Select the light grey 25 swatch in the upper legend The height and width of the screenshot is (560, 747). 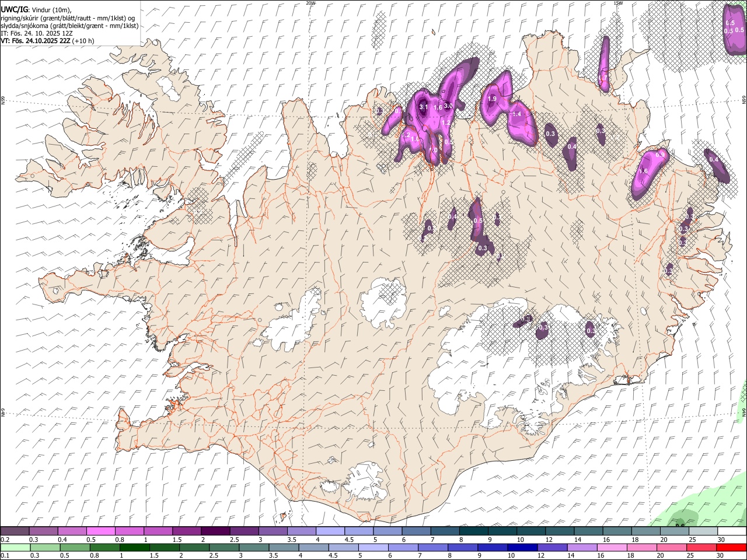[703, 531]
